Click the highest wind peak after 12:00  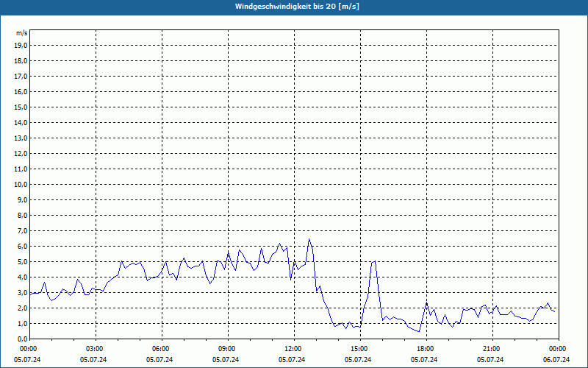(309, 239)
